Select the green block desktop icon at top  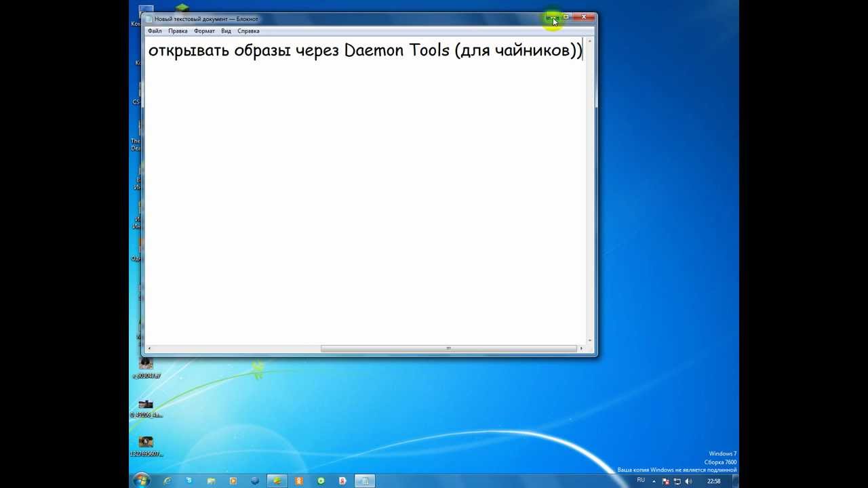coord(182,8)
